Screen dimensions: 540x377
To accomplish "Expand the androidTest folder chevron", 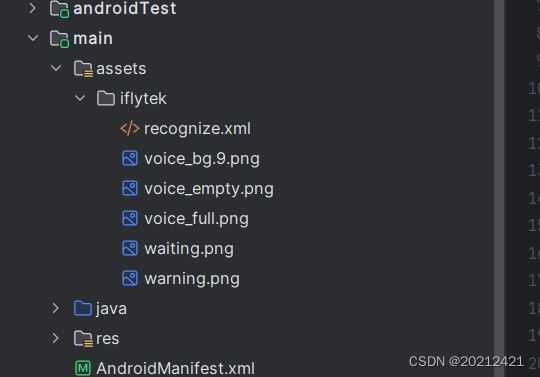I will (x=32, y=8).
